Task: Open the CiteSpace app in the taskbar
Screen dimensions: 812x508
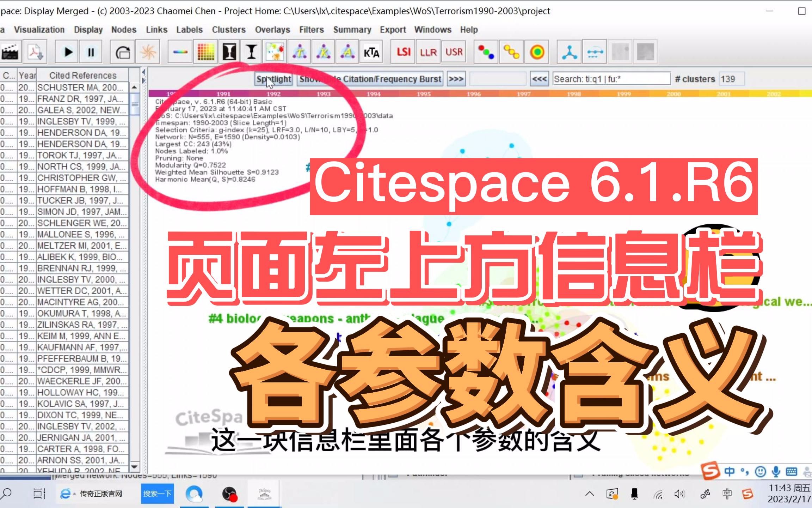Action: (x=264, y=494)
